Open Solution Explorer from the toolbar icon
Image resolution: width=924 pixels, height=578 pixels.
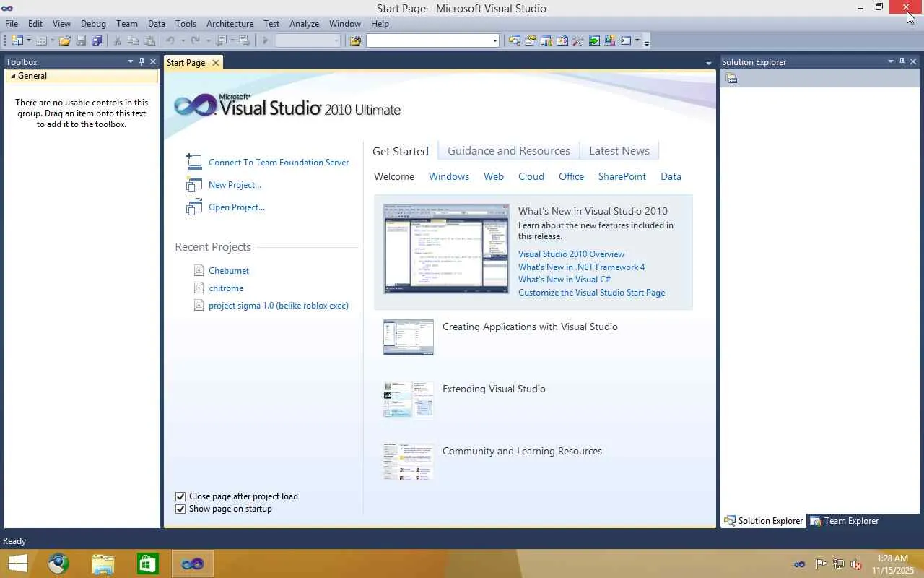pyautogui.click(x=515, y=41)
